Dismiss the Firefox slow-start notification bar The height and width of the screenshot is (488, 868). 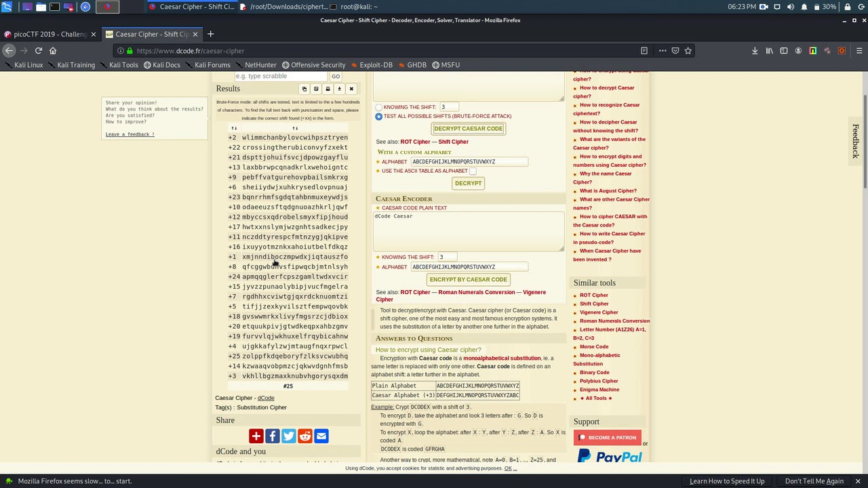(858, 481)
